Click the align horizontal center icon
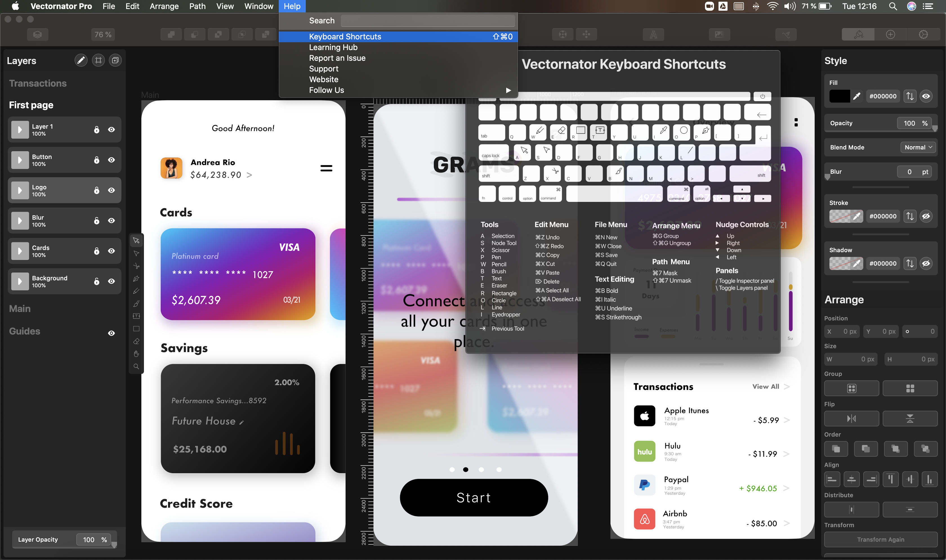This screenshot has width=946, height=560. [x=851, y=479]
